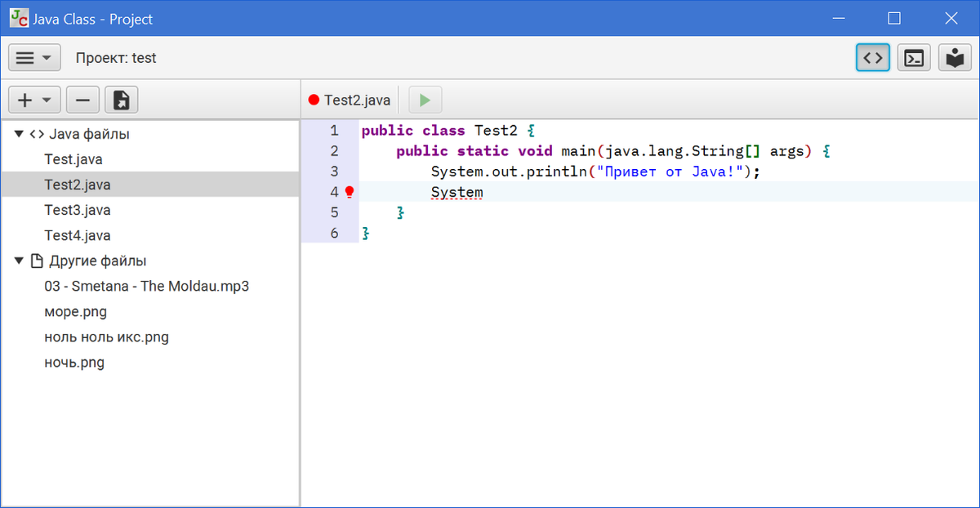Click line number 6 in the gutter
The width and height of the screenshot is (980, 508).
tap(334, 233)
